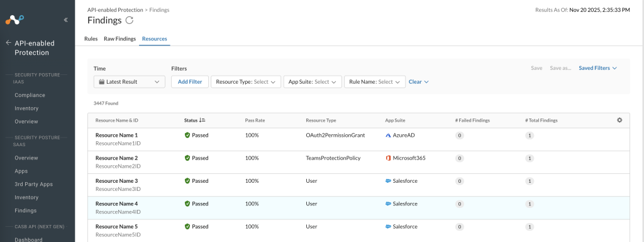Screen dimensions: 644x242
Task: Click ResourceName3ID text
Action: 118,189
